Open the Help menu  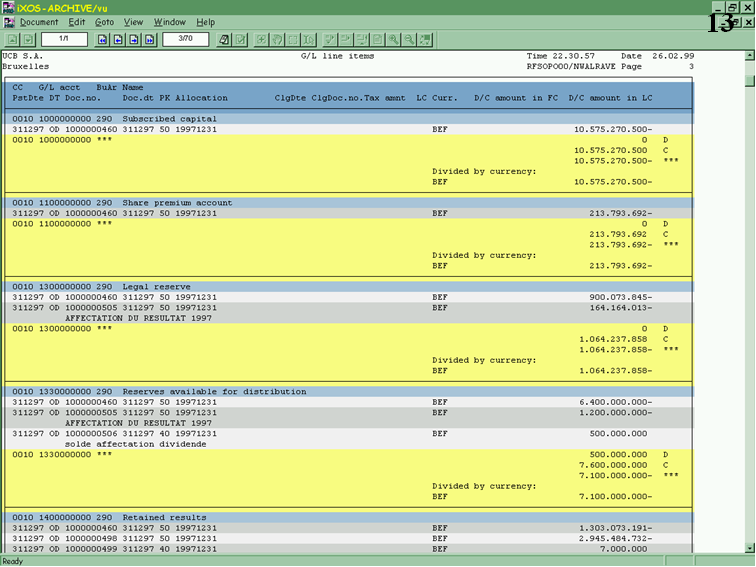[205, 22]
